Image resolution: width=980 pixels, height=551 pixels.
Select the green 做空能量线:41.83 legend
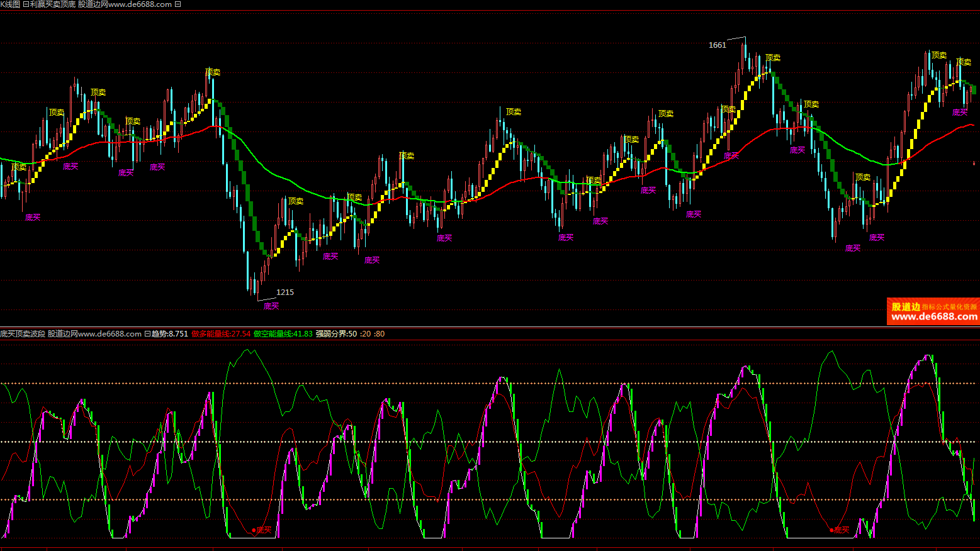point(283,334)
